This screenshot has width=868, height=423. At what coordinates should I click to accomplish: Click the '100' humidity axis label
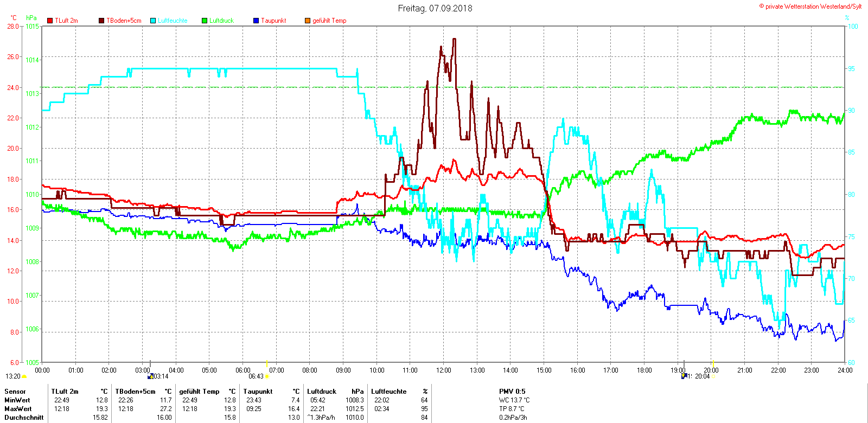[853, 26]
